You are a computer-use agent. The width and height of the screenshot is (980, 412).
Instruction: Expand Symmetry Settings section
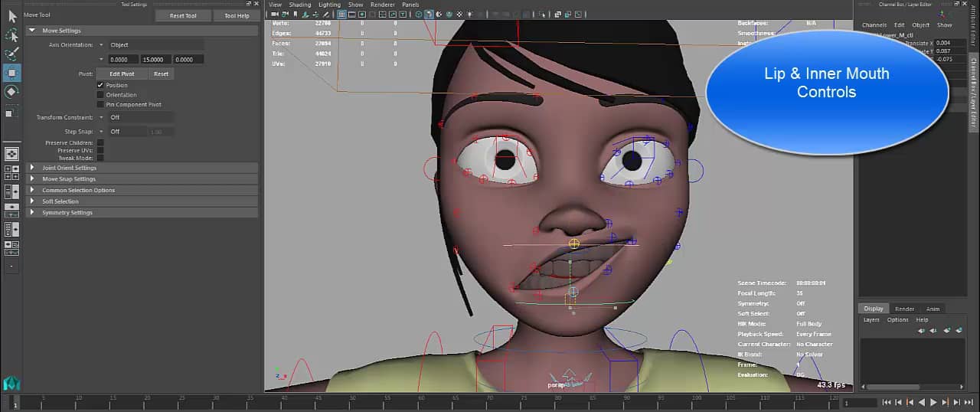[142, 212]
